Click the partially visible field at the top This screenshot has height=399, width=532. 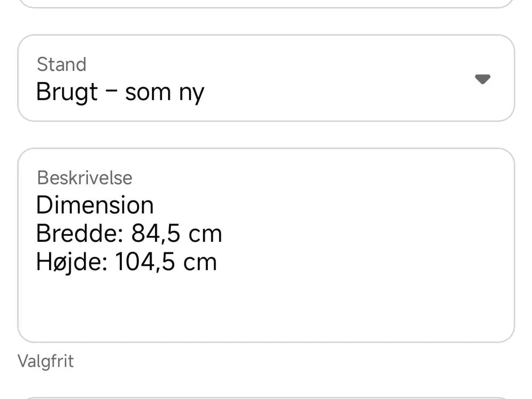tap(266, 3)
